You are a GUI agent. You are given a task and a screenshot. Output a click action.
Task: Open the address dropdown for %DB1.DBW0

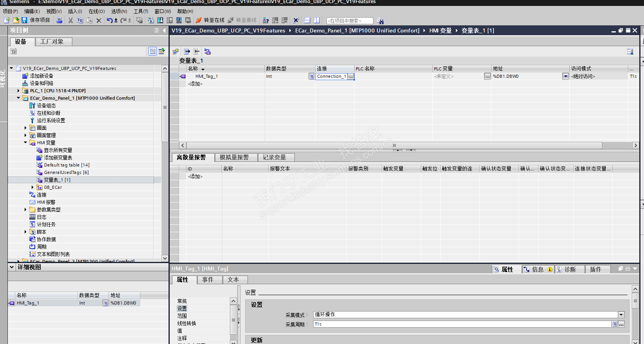pos(566,76)
